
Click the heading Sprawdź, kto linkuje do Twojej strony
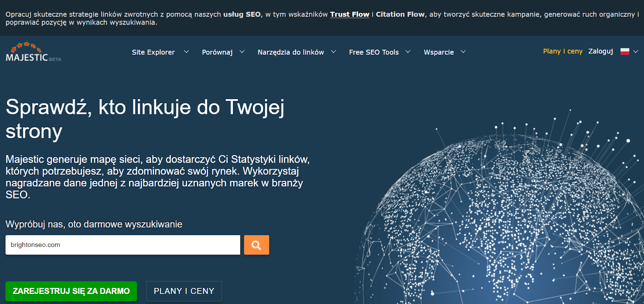pyautogui.click(x=145, y=119)
